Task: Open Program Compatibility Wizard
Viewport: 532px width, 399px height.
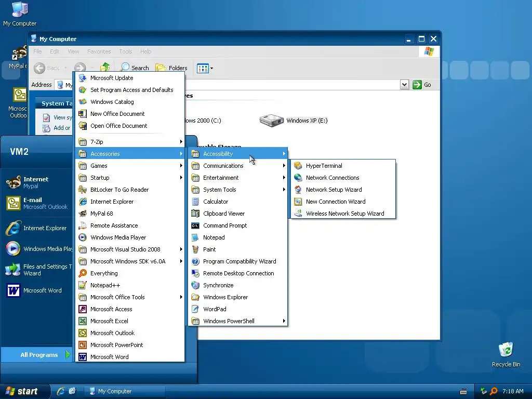Action: (238, 261)
